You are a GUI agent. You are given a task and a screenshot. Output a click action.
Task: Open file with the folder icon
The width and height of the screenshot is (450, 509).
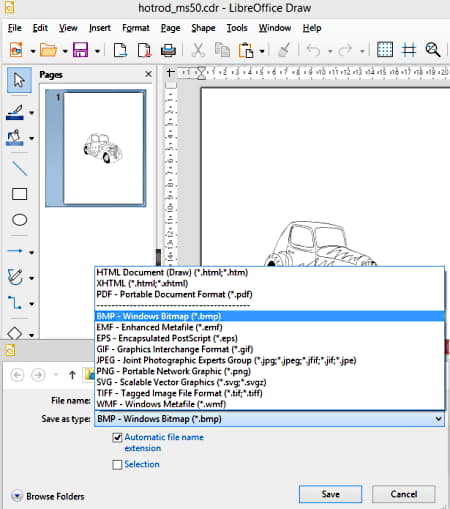coord(48,50)
